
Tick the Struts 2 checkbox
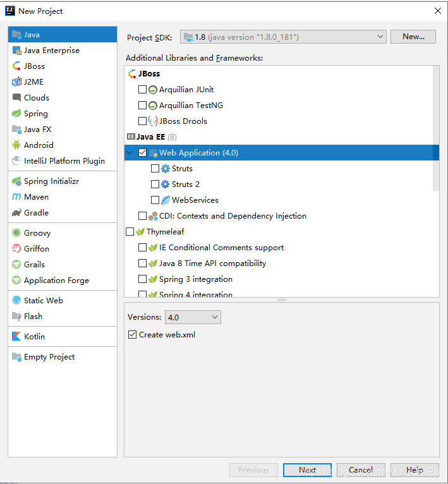point(155,185)
